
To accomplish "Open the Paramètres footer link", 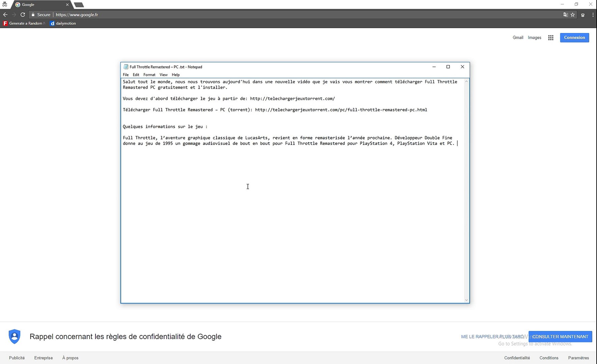I will coord(578,358).
